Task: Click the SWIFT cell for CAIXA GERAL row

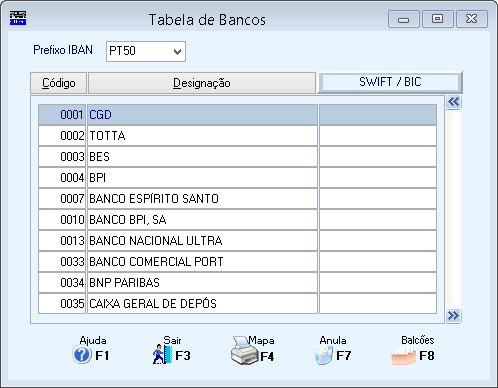Action: (x=378, y=304)
